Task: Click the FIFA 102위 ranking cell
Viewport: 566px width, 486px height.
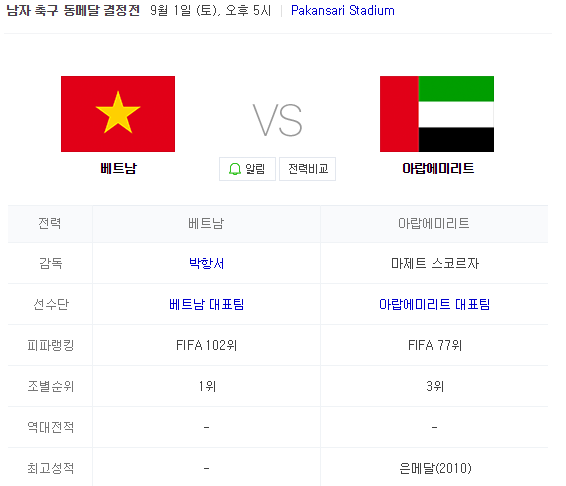Action: click(x=206, y=345)
